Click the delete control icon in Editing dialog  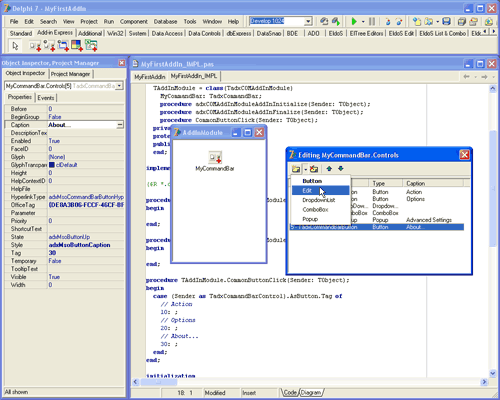coord(313,169)
